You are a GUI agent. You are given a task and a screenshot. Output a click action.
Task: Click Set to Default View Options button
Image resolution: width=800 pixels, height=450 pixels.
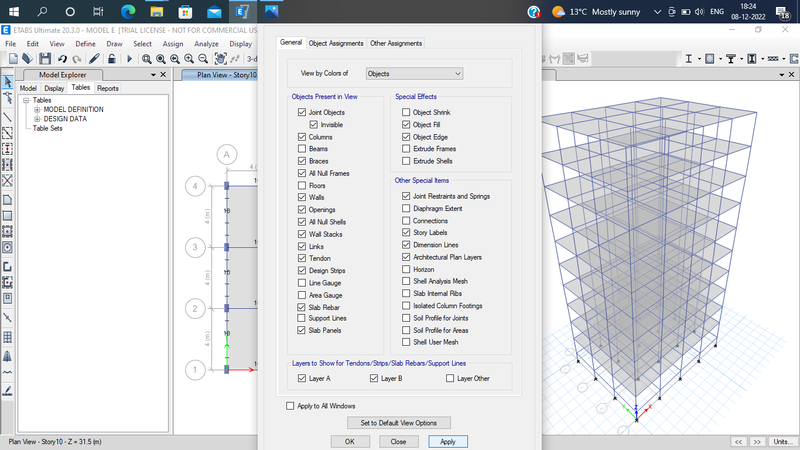[x=398, y=423]
